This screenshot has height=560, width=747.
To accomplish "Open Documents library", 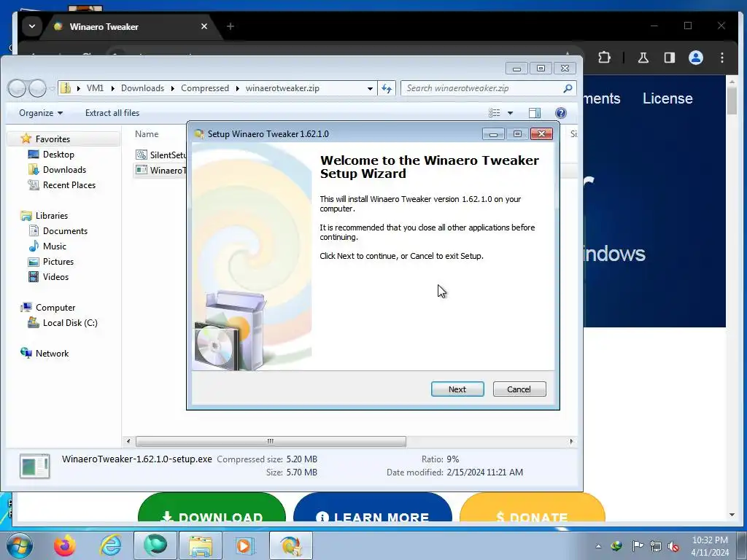I will pyautogui.click(x=65, y=231).
